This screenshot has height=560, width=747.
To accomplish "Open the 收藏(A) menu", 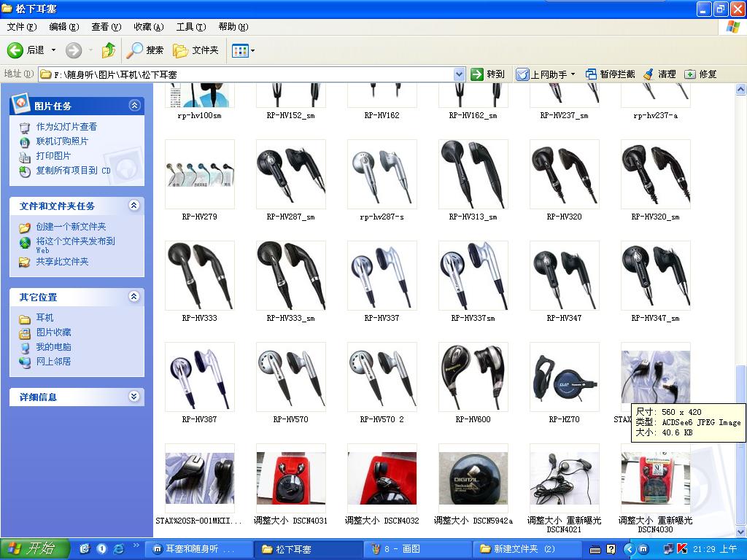I will (149, 27).
